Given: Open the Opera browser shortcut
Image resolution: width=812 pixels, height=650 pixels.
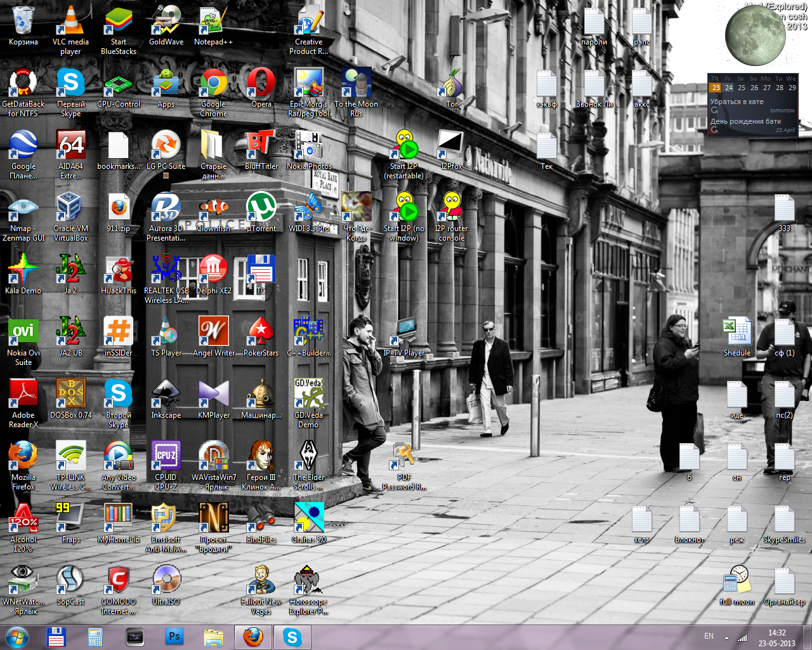Looking at the screenshot, I should (x=261, y=89).
